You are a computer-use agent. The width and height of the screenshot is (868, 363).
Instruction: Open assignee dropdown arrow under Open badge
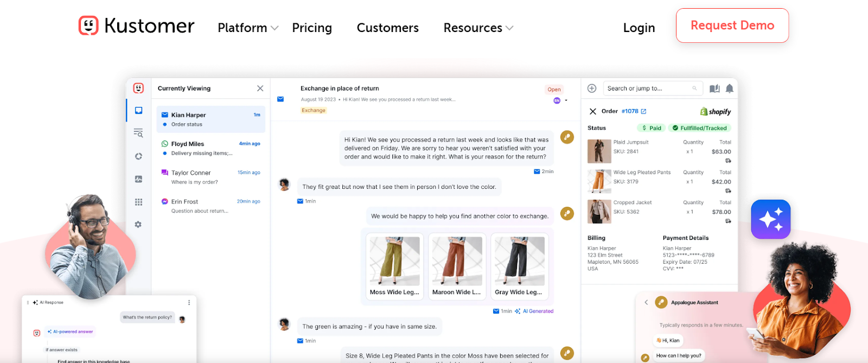click(x=566, y=100)
